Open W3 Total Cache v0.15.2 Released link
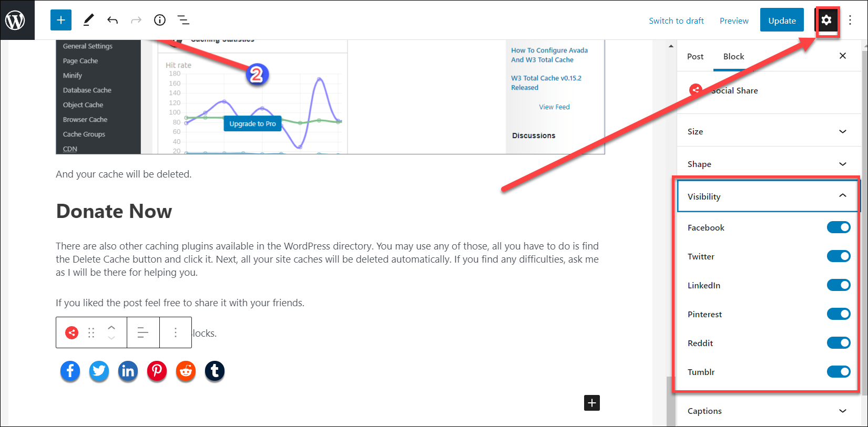This screenshot has height=427, width=868. coord(546,83)
